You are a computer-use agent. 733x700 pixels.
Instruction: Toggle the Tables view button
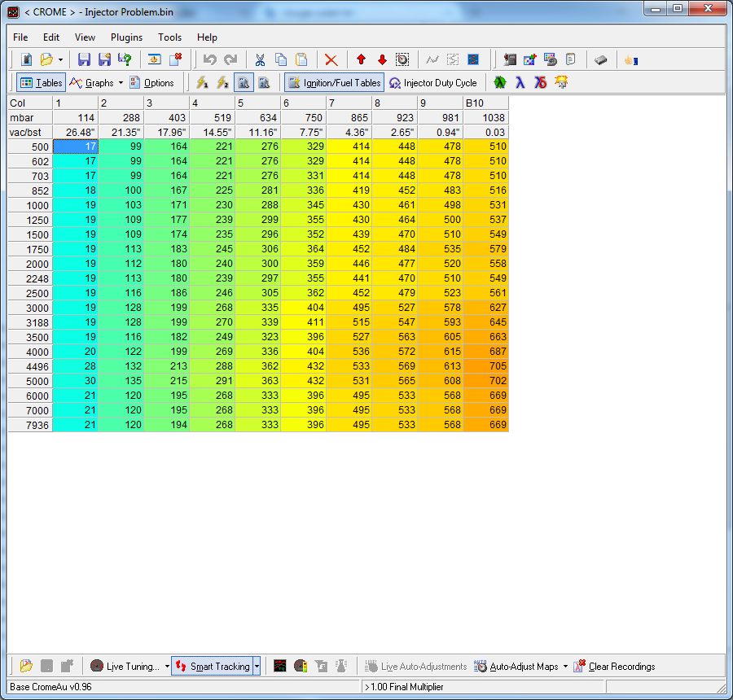tap(41, 82)
